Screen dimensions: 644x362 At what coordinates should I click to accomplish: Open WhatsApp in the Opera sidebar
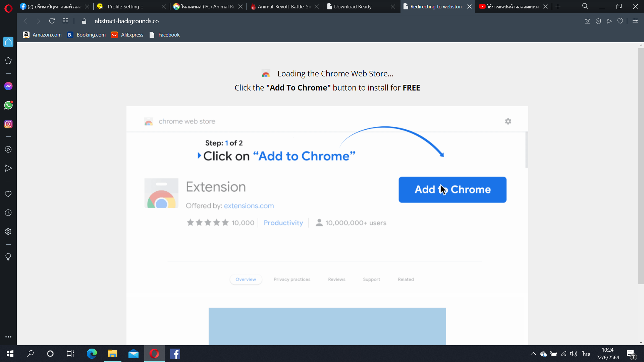8,105
